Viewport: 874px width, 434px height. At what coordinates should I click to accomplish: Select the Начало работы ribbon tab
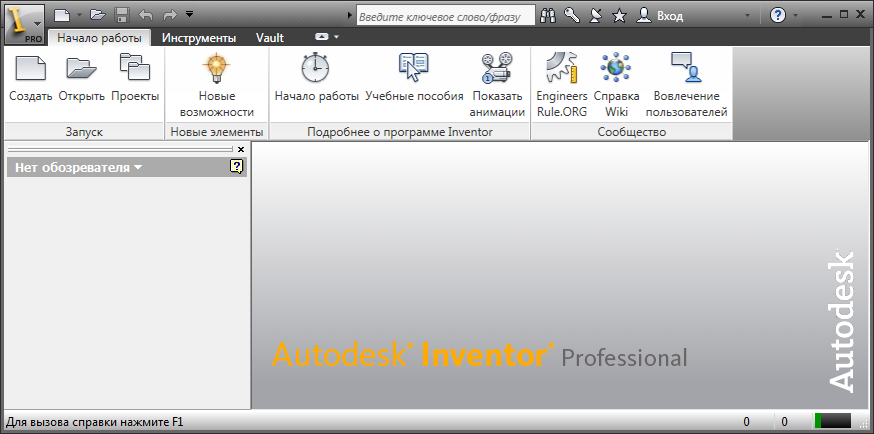click(99, 38)
